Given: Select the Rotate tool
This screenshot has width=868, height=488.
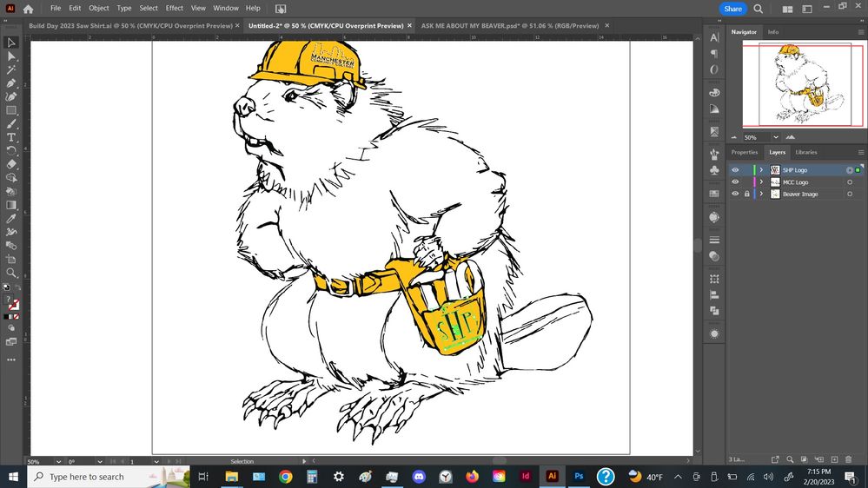Looking at the screenshot, I should point(11,151).
